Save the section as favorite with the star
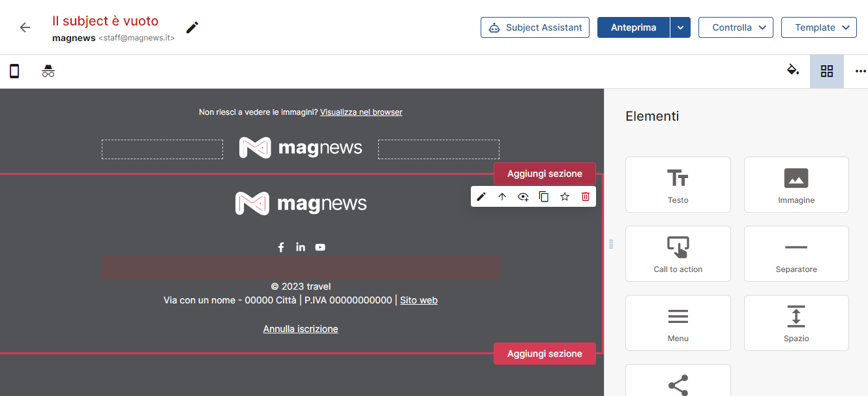The image size is (868, 396). [565, 196]
